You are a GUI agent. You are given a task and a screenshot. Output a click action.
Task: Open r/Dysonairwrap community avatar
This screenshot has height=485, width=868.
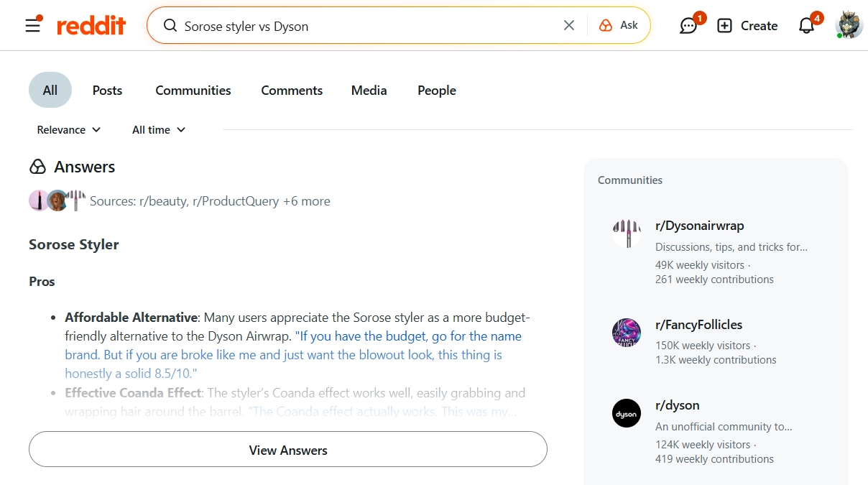[x=626, y=234]
